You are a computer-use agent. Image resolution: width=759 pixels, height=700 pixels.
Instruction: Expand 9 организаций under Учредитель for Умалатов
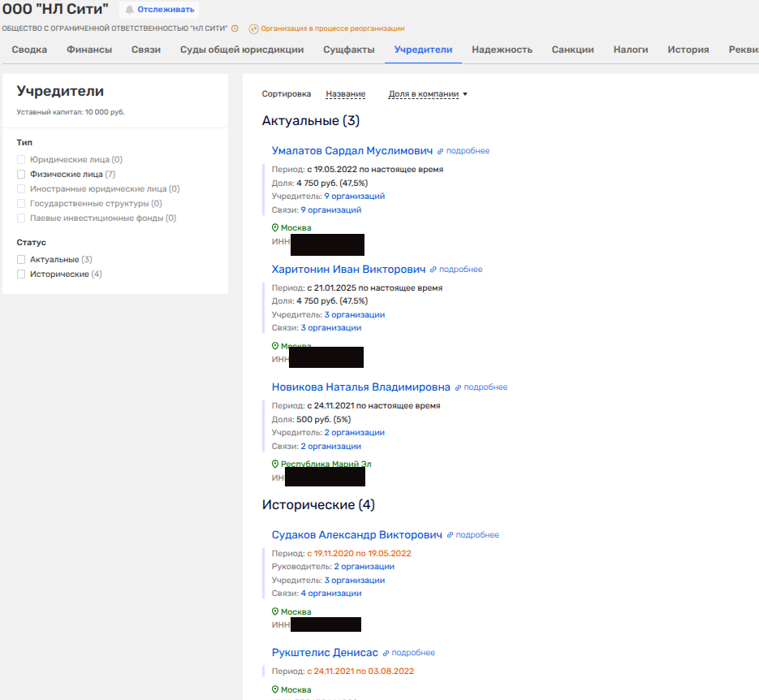(x=354, y=196)
